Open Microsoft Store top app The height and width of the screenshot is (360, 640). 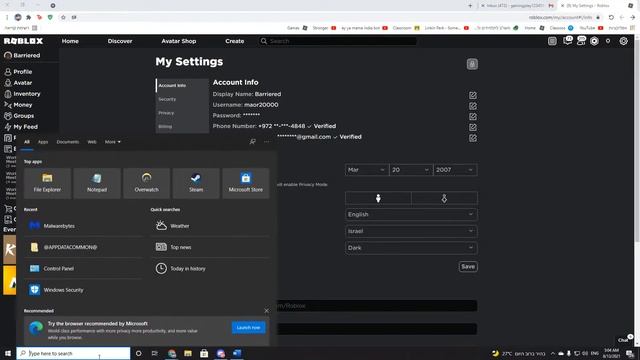[x=246, y=183]
